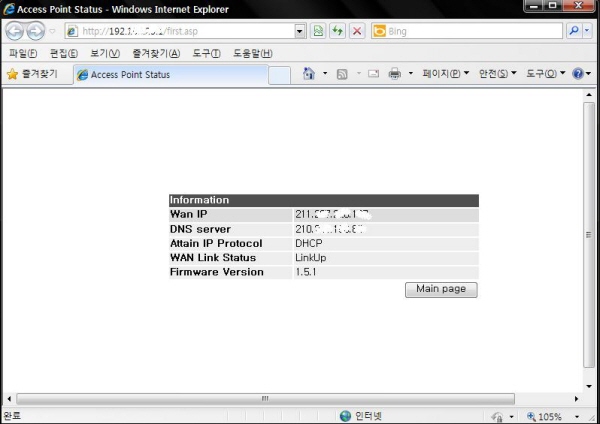
Task: Open the 도움말(H) menu
Action: [253, 53]
